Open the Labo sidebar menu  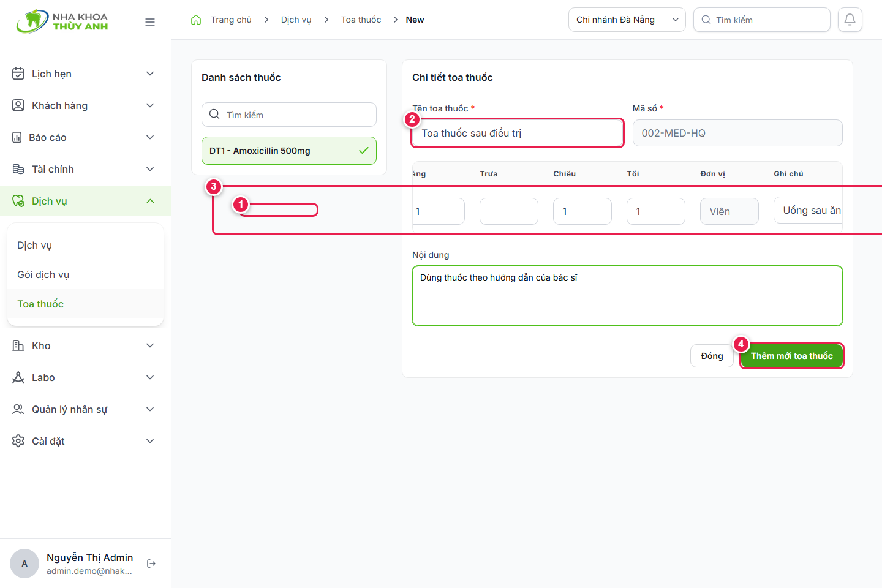(86, 377)
